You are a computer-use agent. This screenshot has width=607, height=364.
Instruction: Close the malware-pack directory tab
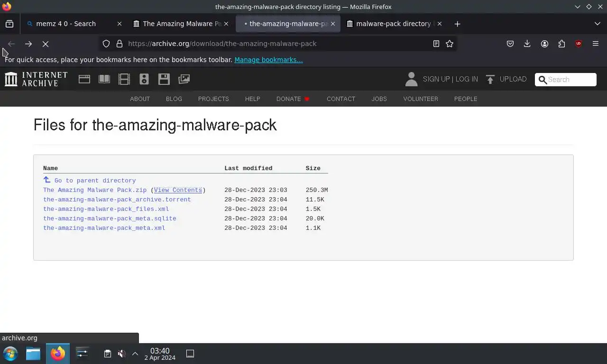tap(440, 24)
